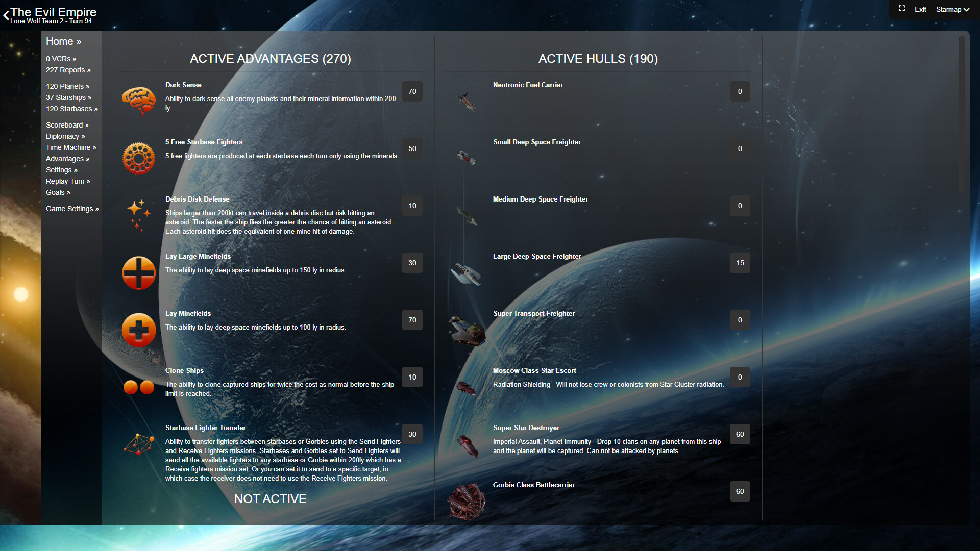Select the Starbase Fighter Transfer network icon
This screenshot has width=980, height=551.
tap(139, 444)
